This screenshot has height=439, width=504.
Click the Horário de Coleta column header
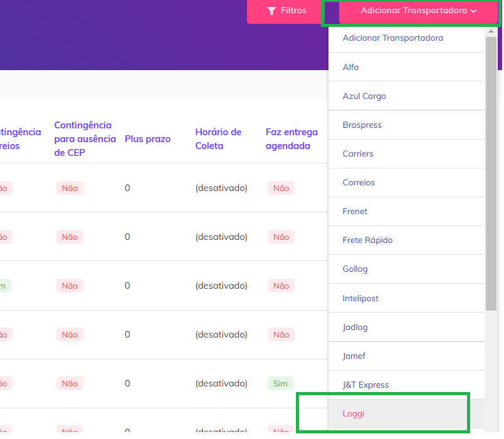(218, 139)
